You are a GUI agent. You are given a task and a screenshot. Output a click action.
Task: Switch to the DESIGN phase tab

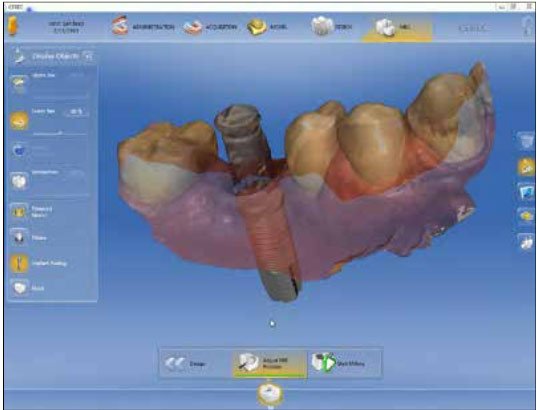click(332, 26)
